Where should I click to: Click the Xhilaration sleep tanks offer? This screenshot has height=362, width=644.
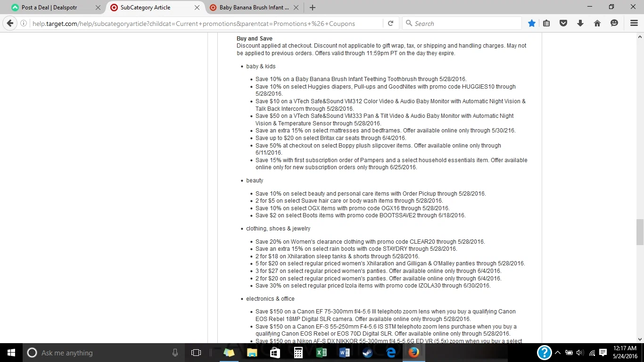coord(337,256)
